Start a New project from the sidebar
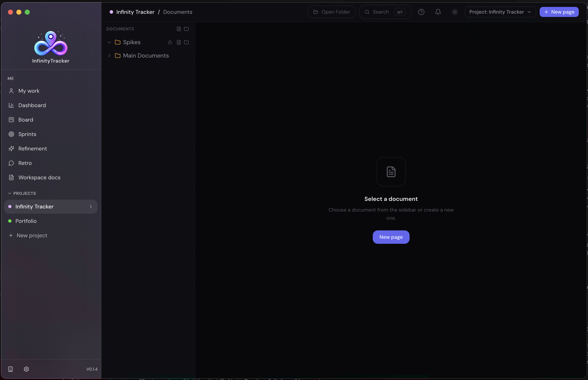This screenshot has width=588, height=380. click(x=32, y=235)
